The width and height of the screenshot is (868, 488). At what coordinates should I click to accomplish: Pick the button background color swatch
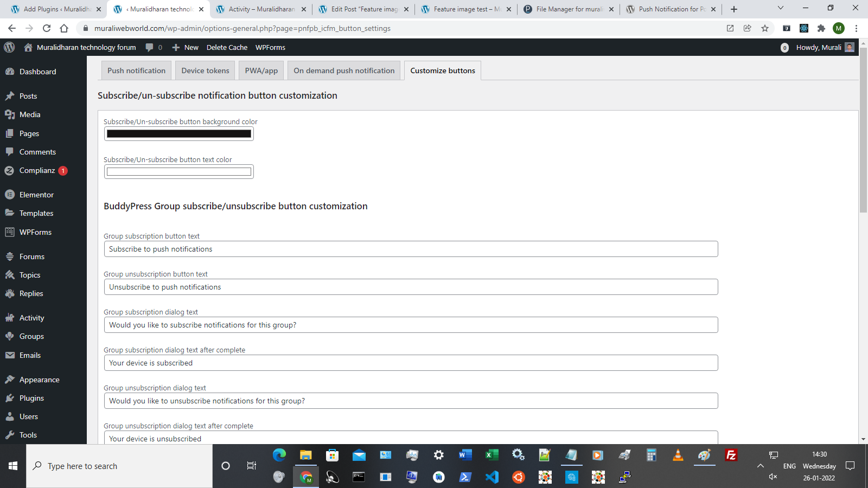(x=179, y=134)
